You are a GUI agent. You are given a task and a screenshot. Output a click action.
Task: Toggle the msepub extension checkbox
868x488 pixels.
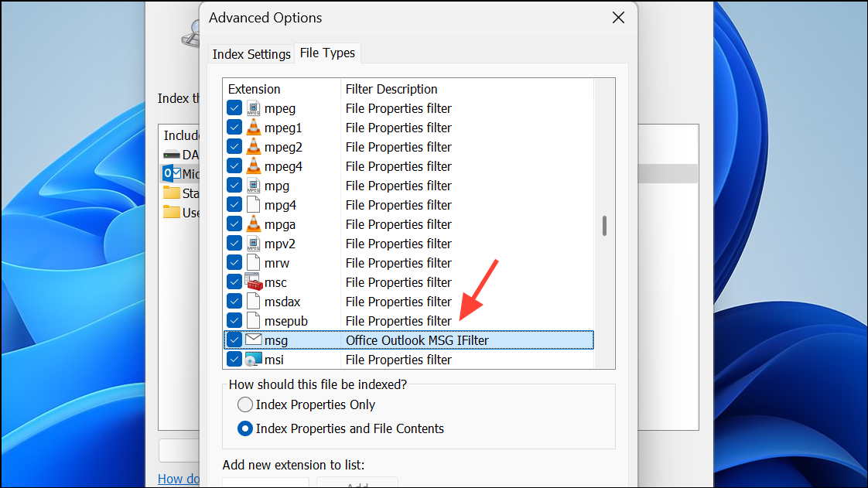click(x=234, y=321)
